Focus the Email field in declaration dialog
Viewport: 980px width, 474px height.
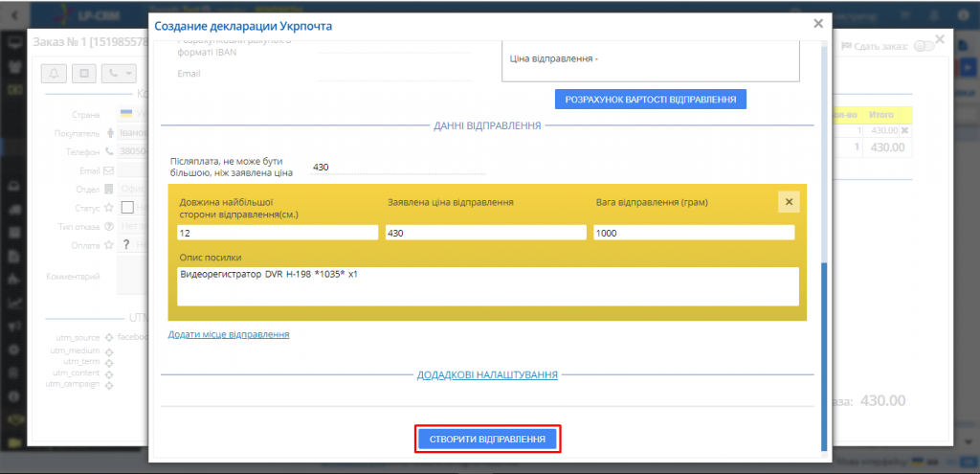(x=393, y=74)
